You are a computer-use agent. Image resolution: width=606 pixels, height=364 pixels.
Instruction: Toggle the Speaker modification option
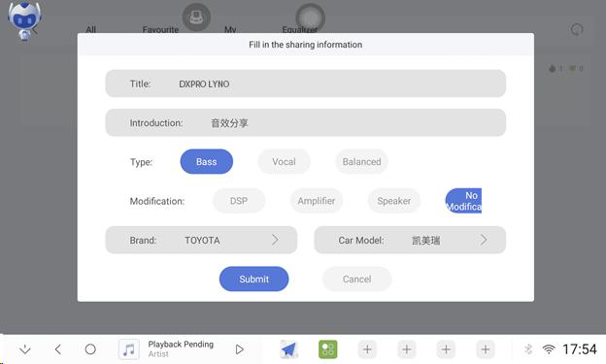394,201
